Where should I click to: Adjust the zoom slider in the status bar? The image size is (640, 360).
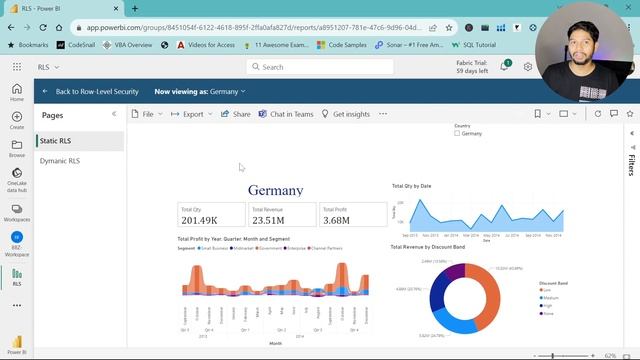(553, 356)
